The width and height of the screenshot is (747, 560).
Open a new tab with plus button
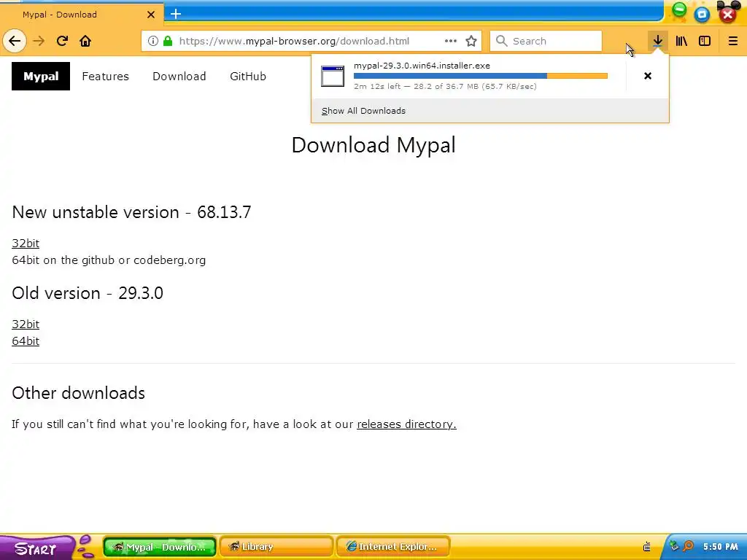(x=176, y=14)
